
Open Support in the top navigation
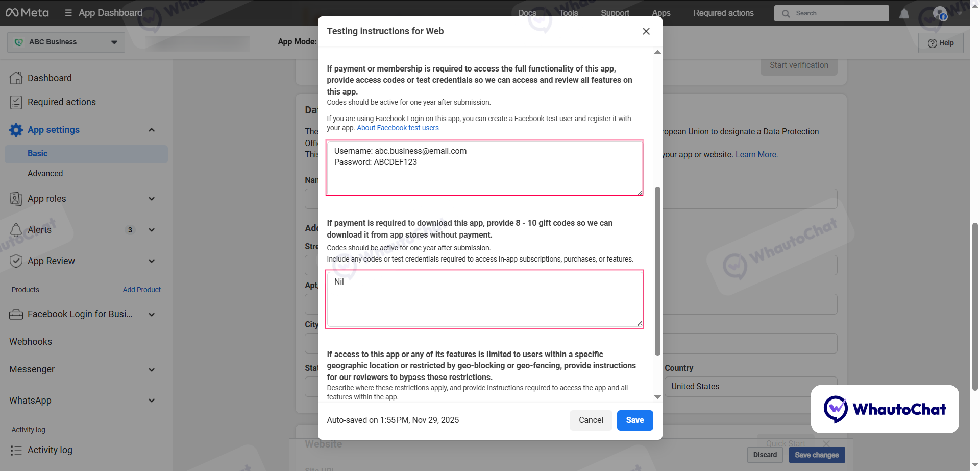point(615,13)
